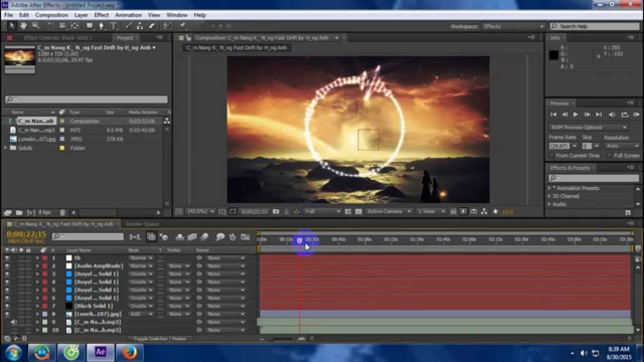The image size is (644, 362).
Task: Hide layer 8 Lonel...107.jpg
Action: coord(7,314)
